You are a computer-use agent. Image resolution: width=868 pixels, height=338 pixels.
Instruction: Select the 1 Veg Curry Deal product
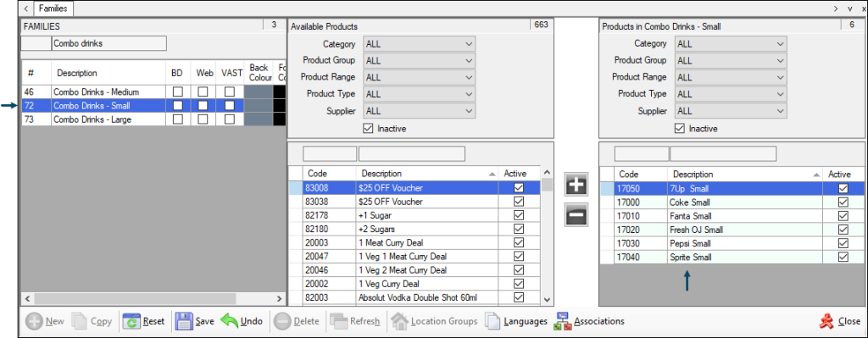point(414,284)
